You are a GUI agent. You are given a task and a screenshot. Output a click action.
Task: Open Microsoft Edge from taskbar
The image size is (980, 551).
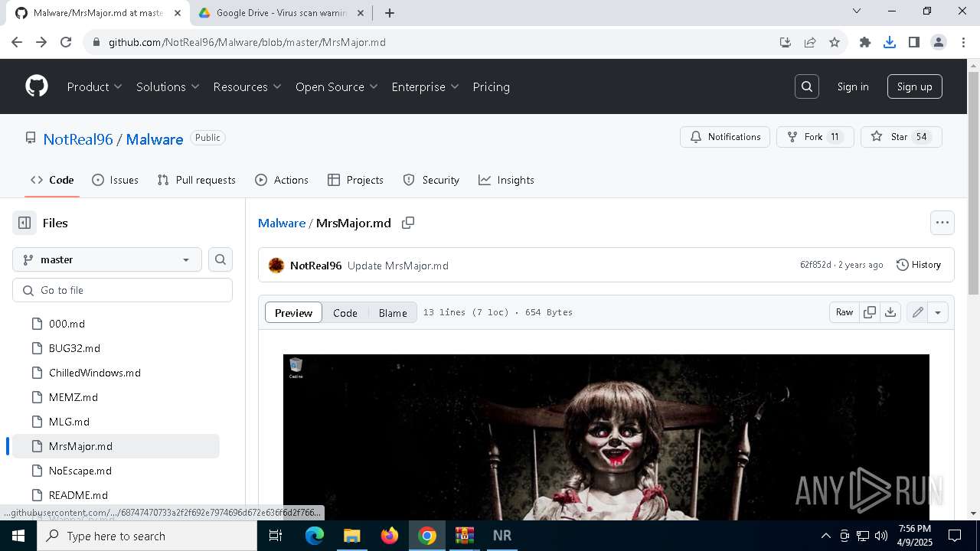coord(315,536)
